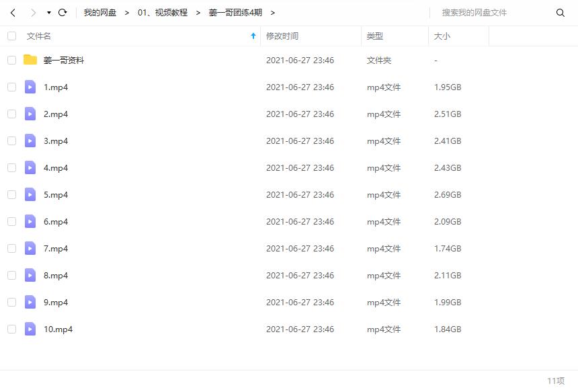Check the box for 8.mp4

coord(12,276)
